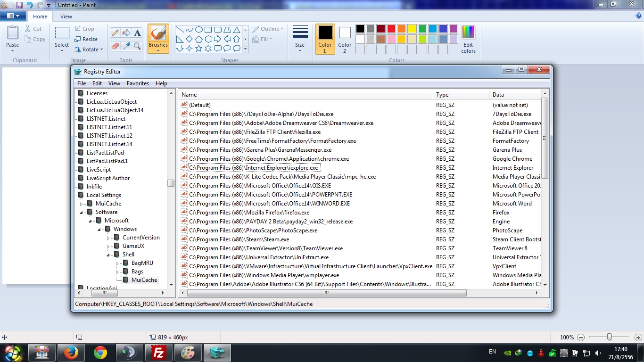Expand the CurrentVersion key
Screen dimensions: 644x362
click(108, 238)
